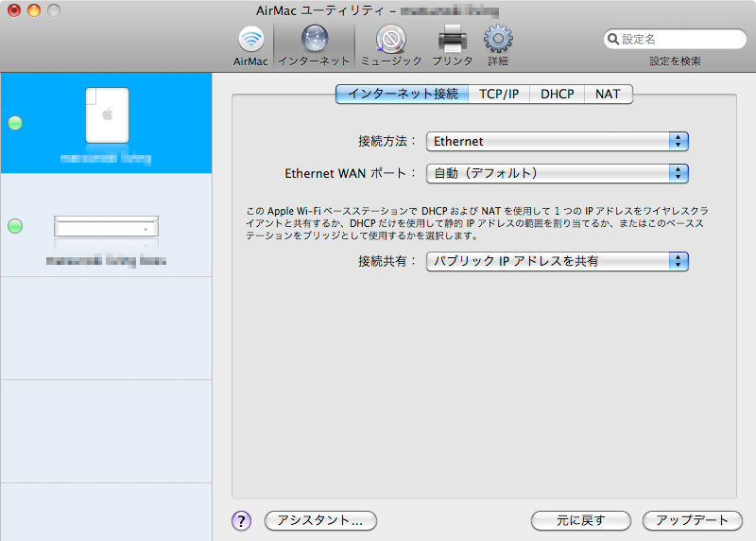Expand the 接続方法 Ethernet dropdown
Image resolution: width=756 pixels, height=541 pixels.
(558, 141)
